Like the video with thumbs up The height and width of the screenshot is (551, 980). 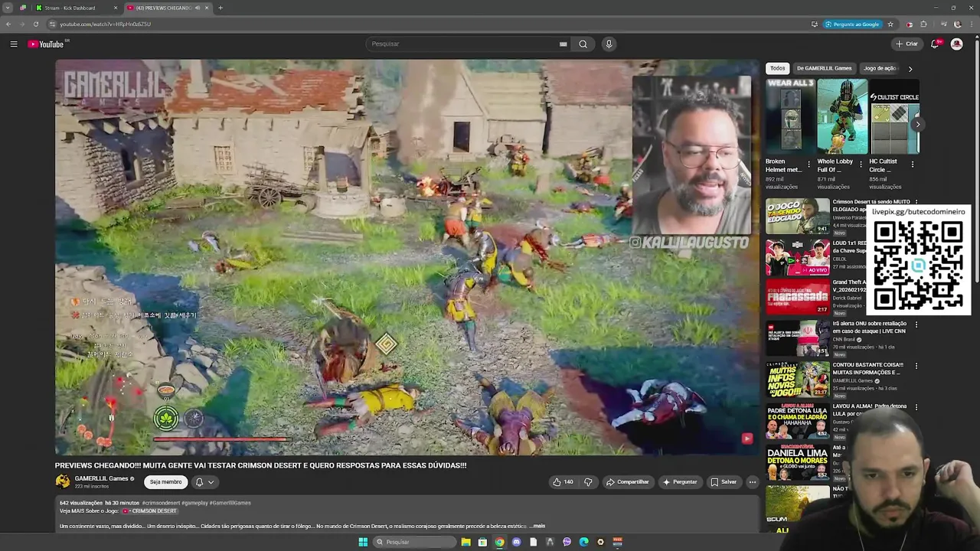click(563, 482)
